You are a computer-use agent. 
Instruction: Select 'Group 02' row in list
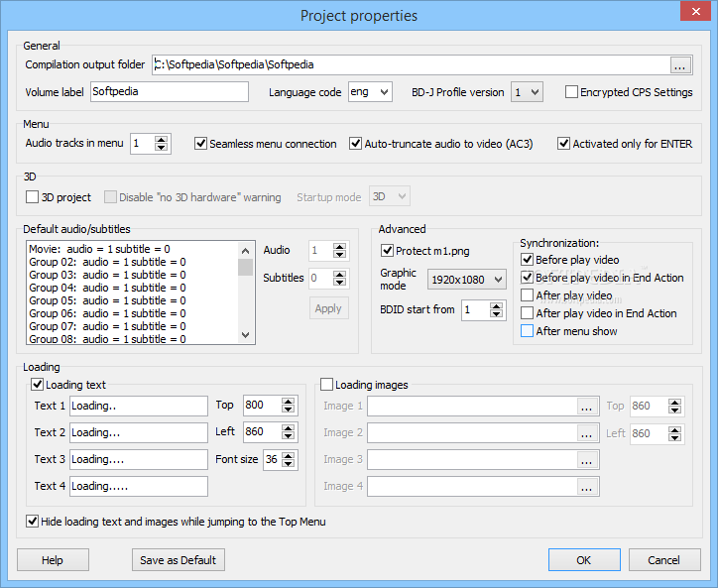(x=133, y=262)
